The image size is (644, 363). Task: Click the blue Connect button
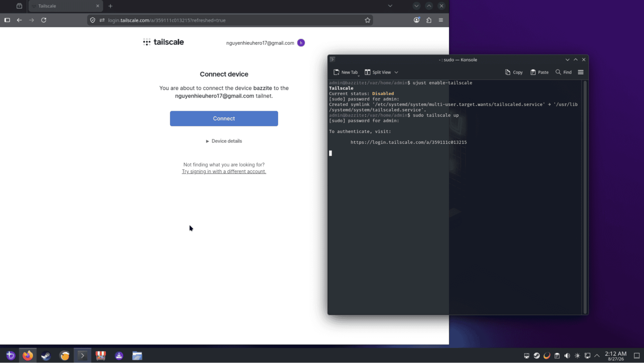click(x=224, y=118)
